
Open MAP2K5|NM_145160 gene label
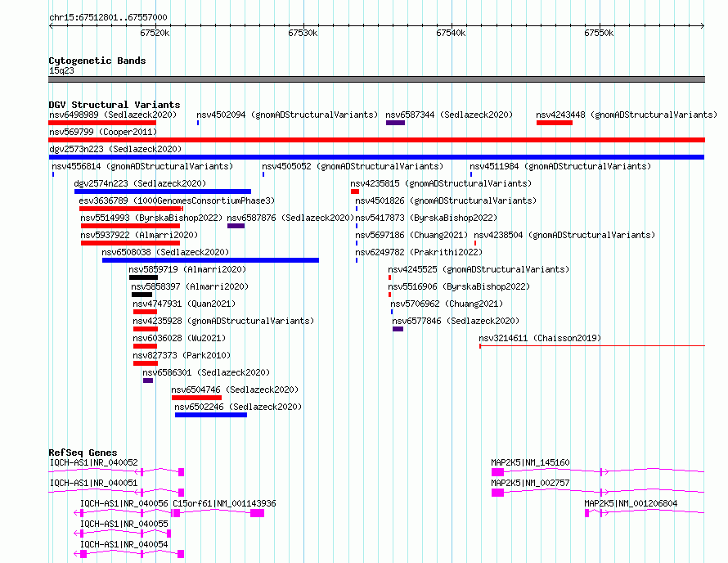530,462
